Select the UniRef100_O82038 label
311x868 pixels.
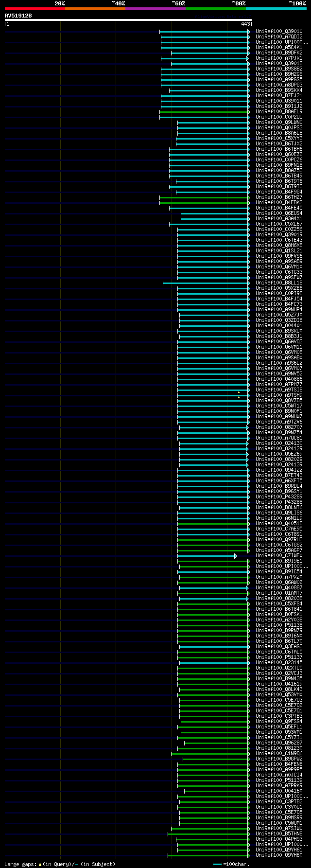[279, 599]
